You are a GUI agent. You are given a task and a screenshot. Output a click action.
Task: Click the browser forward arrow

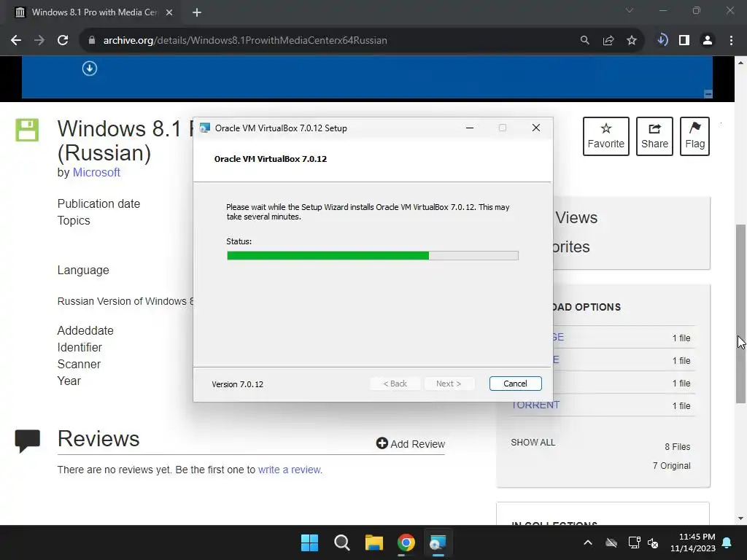point(39,41)
